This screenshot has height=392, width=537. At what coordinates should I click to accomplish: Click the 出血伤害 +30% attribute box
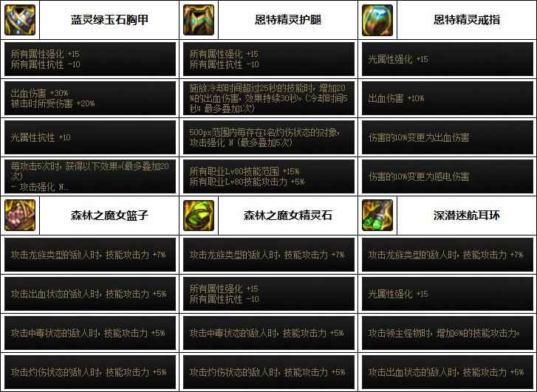click(90, 98)
